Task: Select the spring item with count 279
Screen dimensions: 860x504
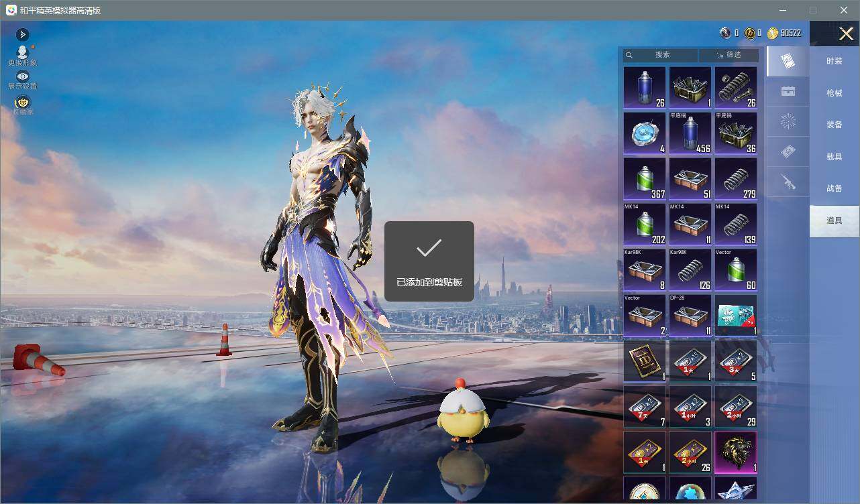Action: [736, 178]
